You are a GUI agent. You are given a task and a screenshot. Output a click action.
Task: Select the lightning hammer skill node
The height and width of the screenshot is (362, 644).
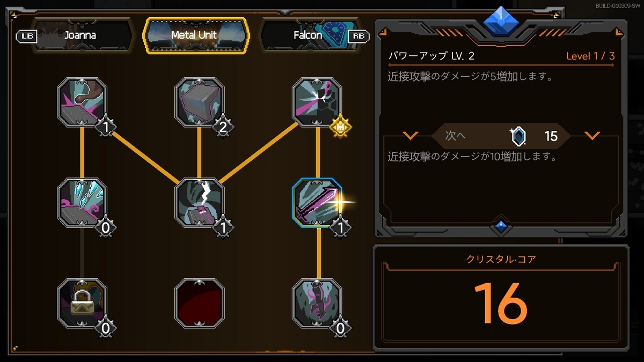(199, 203)
